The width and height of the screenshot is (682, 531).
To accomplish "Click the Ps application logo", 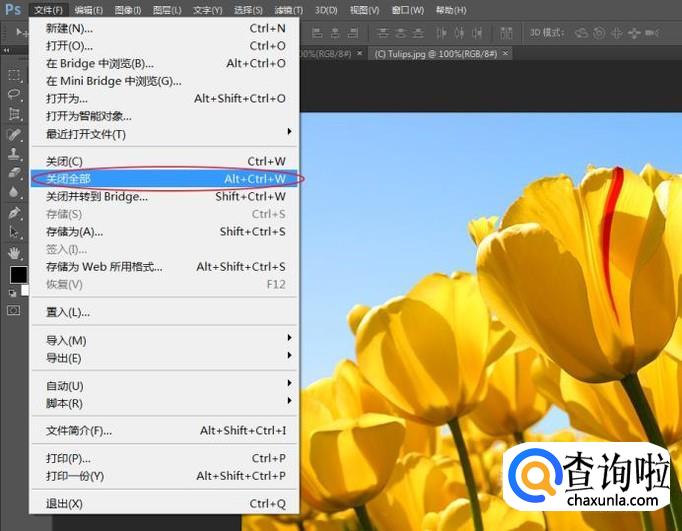I will pos(13,9).
